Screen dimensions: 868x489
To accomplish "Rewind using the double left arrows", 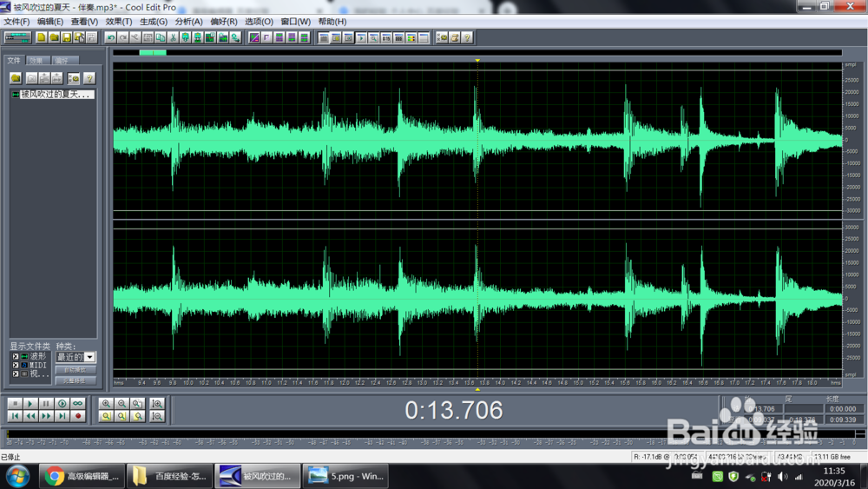I will tap(30, 416).
